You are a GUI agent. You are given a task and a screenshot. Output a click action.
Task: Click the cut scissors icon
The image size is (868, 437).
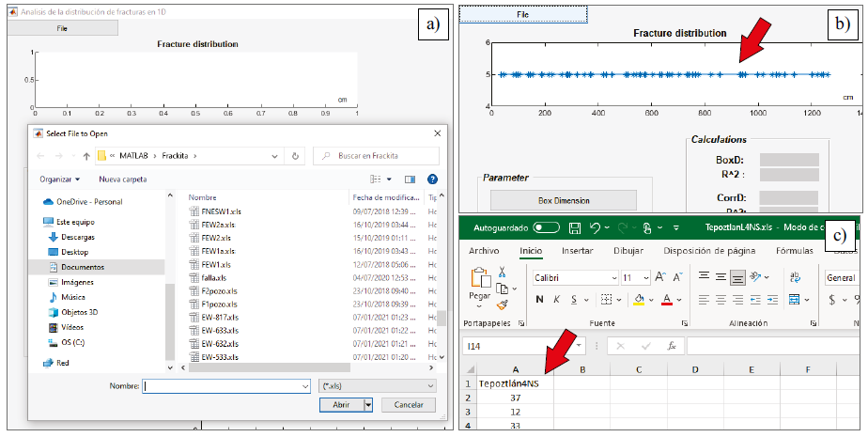502,273
